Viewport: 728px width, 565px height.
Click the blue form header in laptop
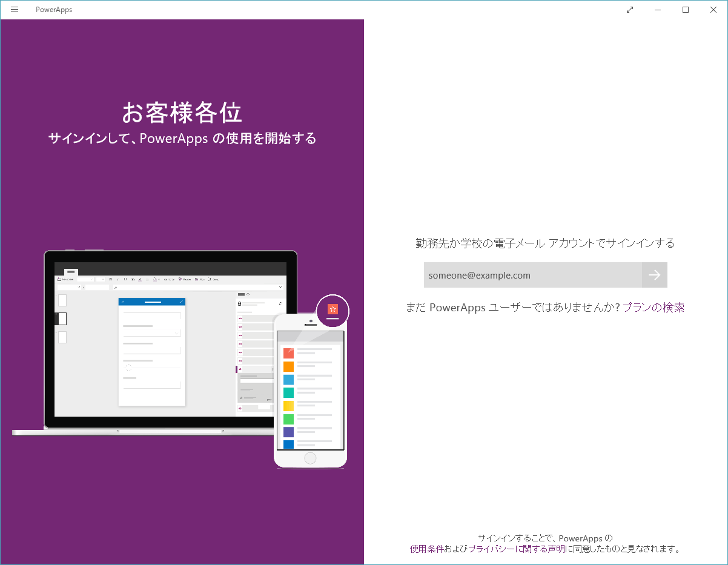pos(152,302)
